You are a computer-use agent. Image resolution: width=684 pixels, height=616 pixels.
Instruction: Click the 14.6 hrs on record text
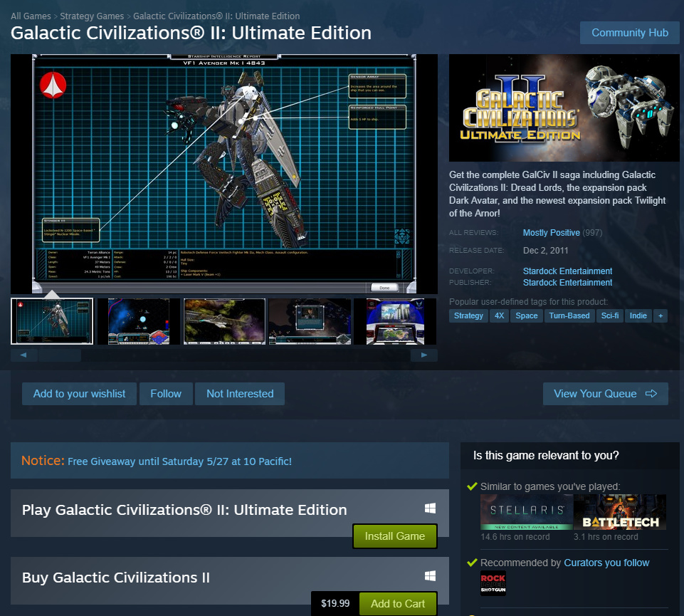515,537
